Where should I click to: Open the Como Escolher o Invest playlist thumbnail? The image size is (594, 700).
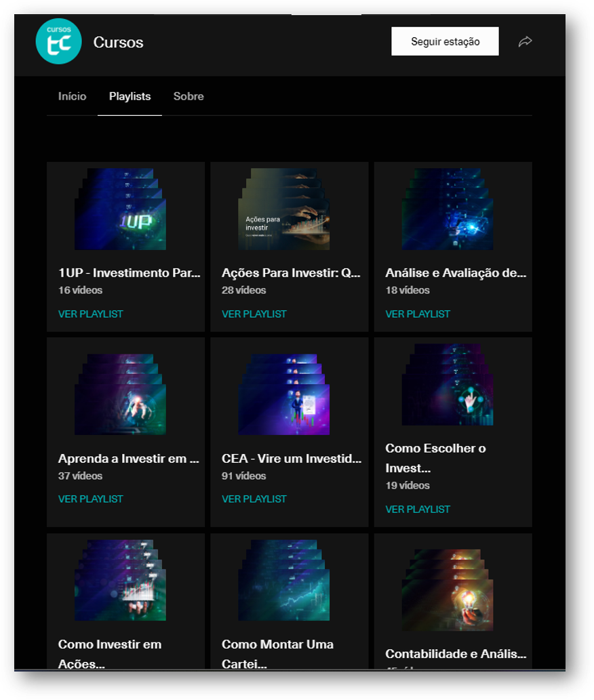pyautogui.click(x=448, y=385)
